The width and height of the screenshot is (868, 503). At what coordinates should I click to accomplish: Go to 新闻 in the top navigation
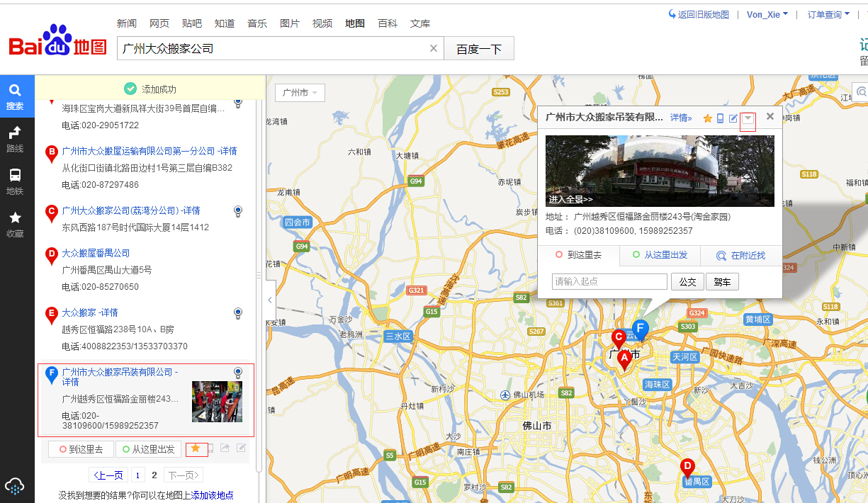(x=127, y=23)
